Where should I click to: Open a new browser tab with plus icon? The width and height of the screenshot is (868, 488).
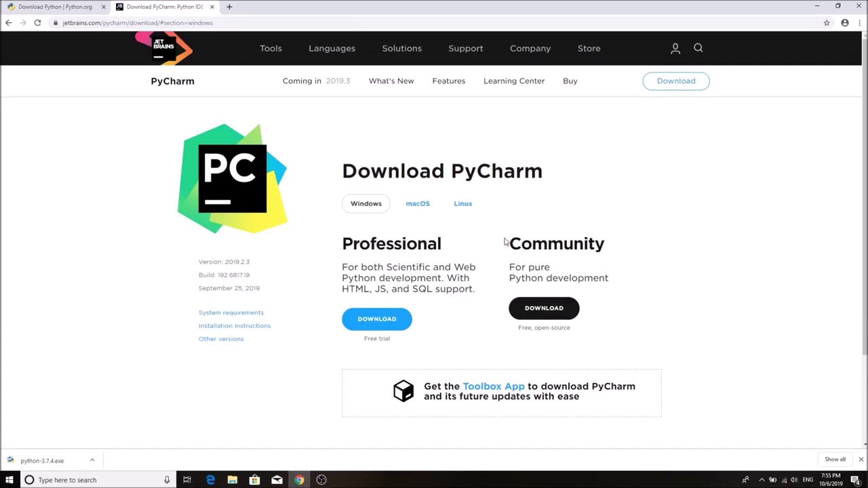click(x=229, y=7)
